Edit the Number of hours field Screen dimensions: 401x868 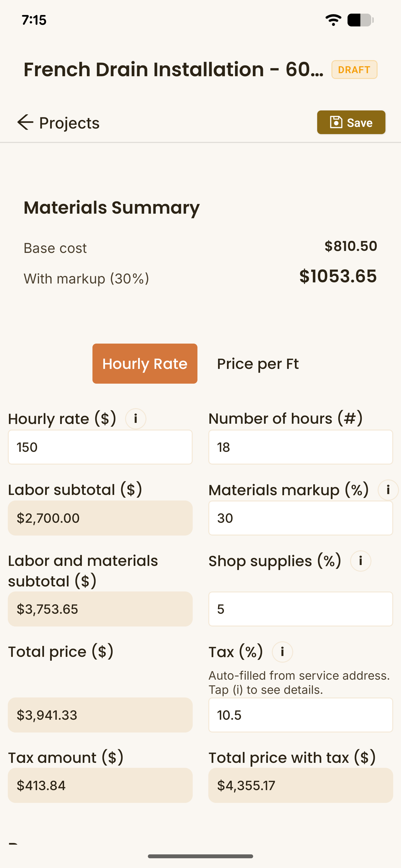click(x=300, y=447)
